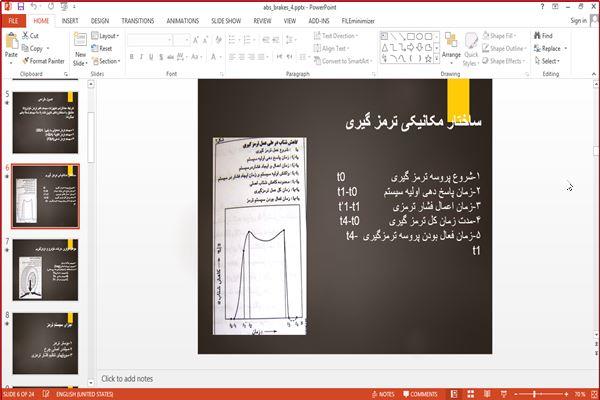Select slide 7 thumbnail
This screenshot has width=600, height=400.
45,270
